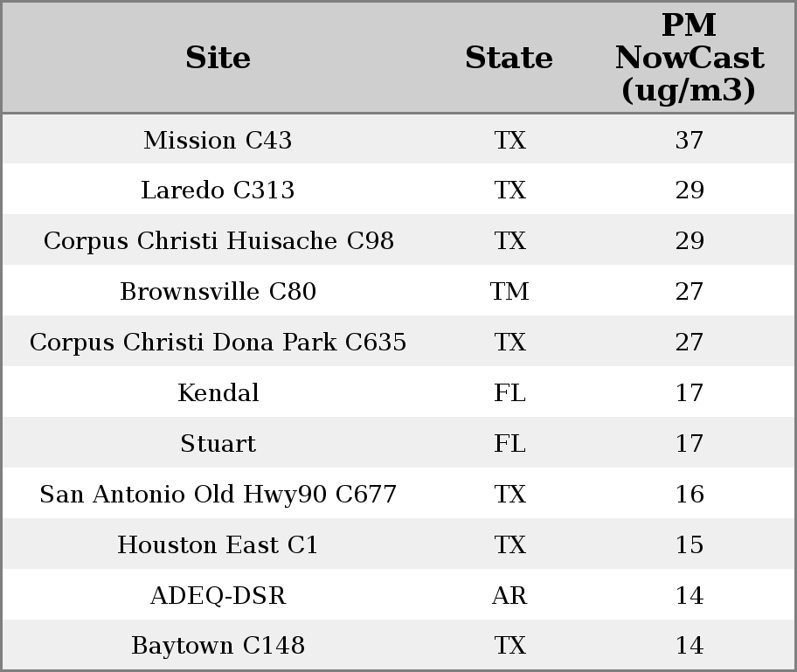Click the ADEQ-DSR site cell
Viewport: 797px width, 672px height.
coord(218,596)
